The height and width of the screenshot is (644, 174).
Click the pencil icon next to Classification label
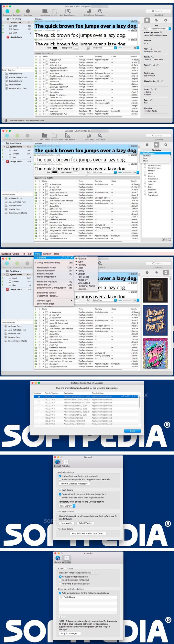[x=162, y=81]
